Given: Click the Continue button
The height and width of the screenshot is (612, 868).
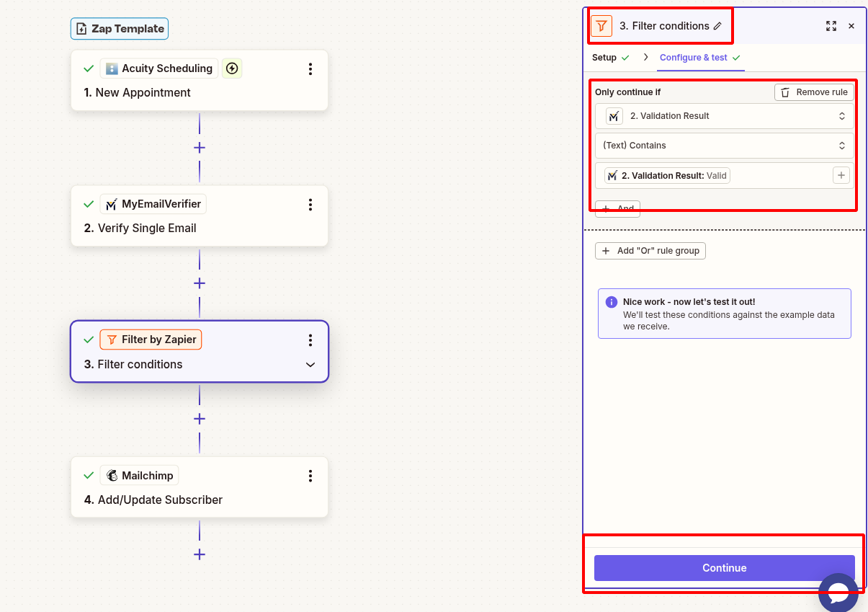Looking at the screenshot, I should pos(723,568).
